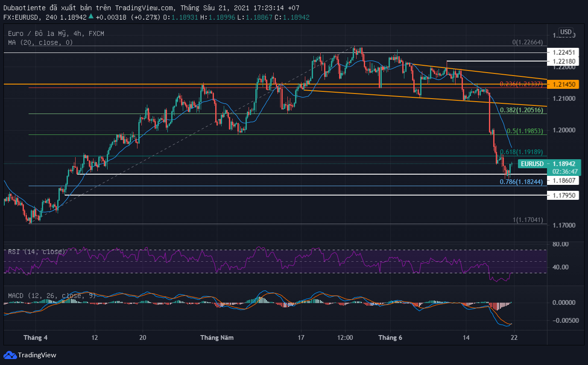
Task: Click the Fibonacci 0.236(1.21337) level label
Action: coord(521,84)
